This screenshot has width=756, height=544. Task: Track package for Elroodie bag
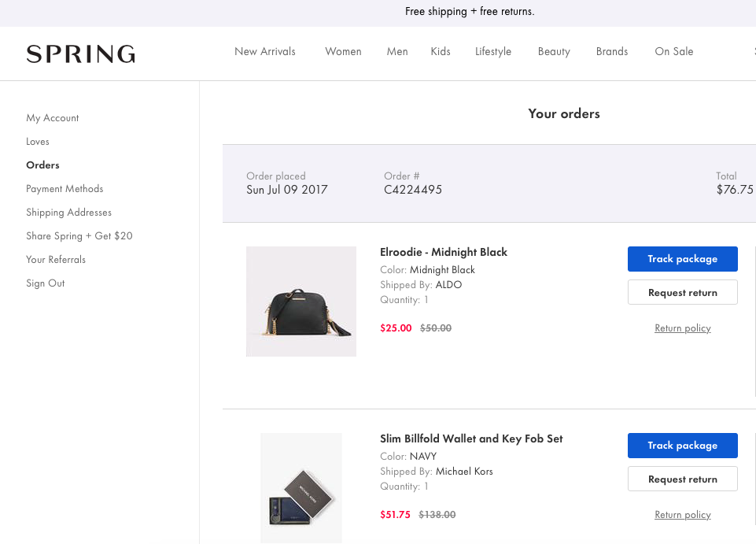[x=683, y=259]
